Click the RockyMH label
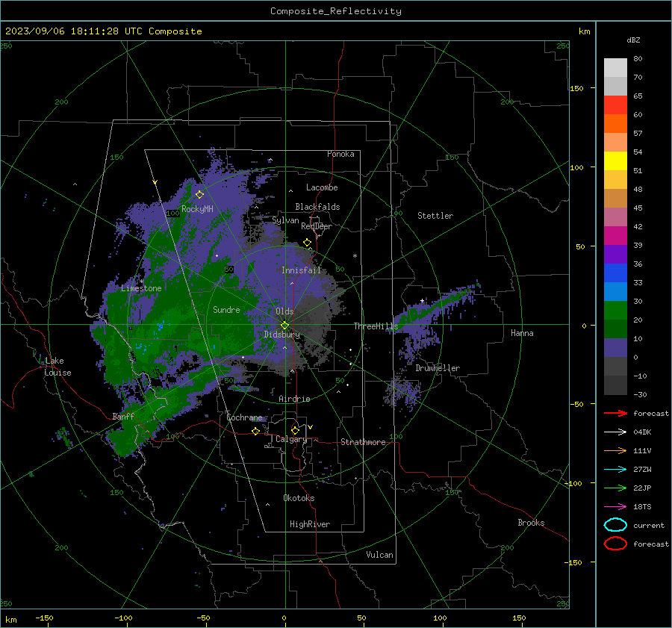This screenshot has width=672, height=628. point(197,209)
